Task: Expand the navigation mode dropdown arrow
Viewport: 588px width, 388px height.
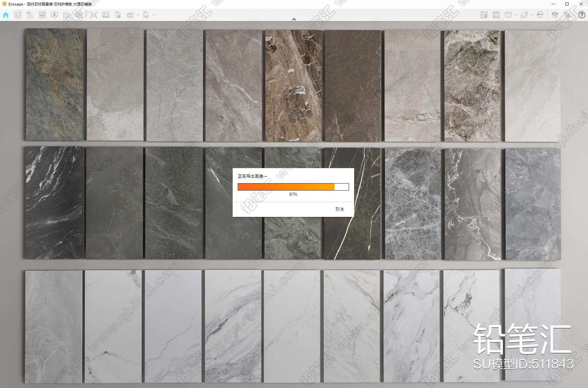Action: click(532, 15)
